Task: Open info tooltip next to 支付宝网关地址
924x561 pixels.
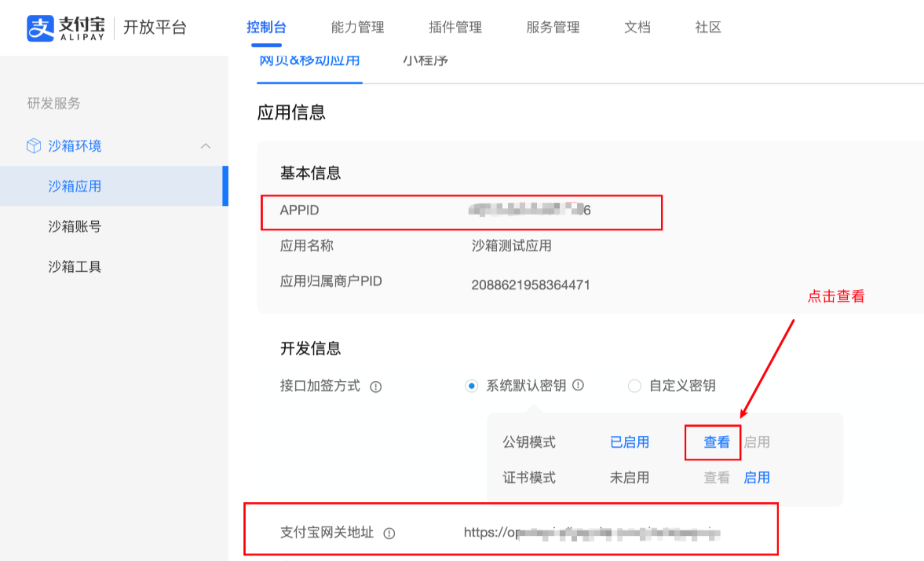Action: (x=389, y=533)
